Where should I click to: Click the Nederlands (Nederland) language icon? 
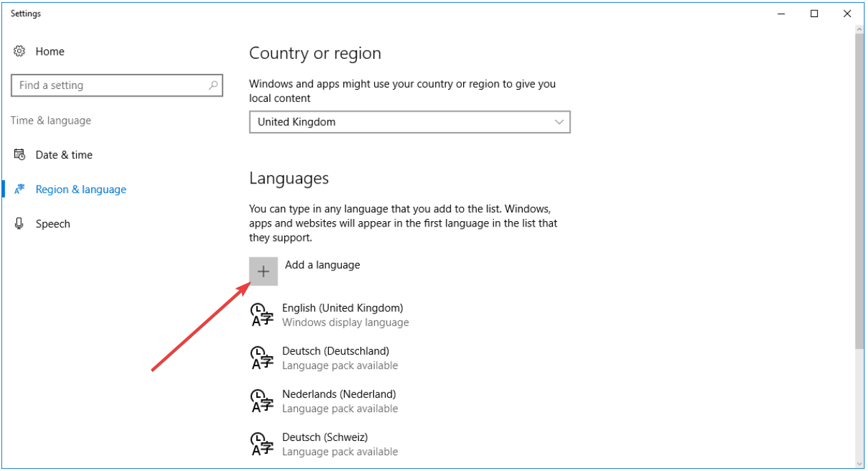(262, 401)
